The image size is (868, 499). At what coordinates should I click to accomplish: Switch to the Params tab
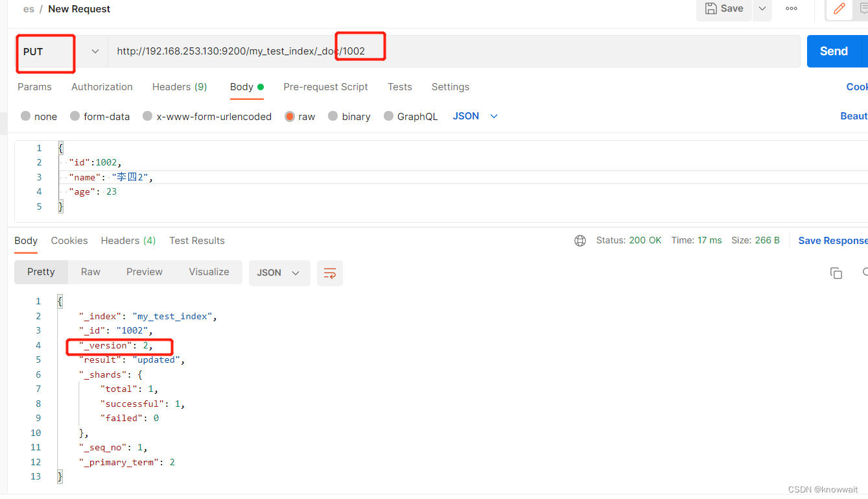(x=34, y=87)
